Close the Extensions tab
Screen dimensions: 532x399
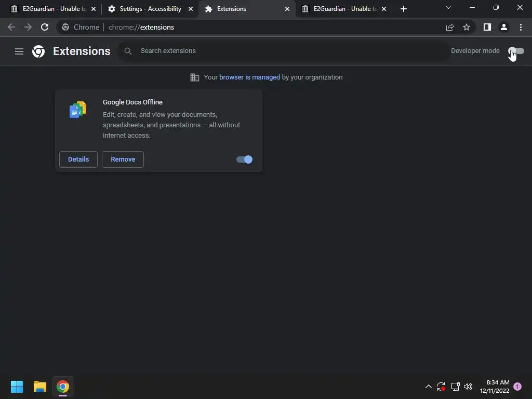287,9
